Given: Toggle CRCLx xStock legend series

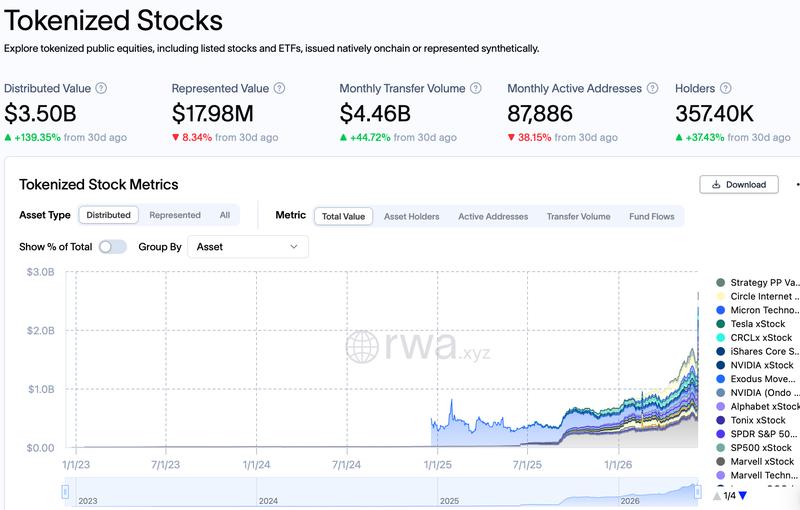Looking at the screenshot, I should (754, 338).
